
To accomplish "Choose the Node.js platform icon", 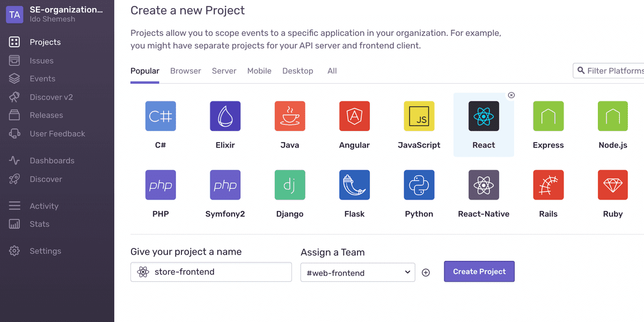I will click(x=613, y=116).
